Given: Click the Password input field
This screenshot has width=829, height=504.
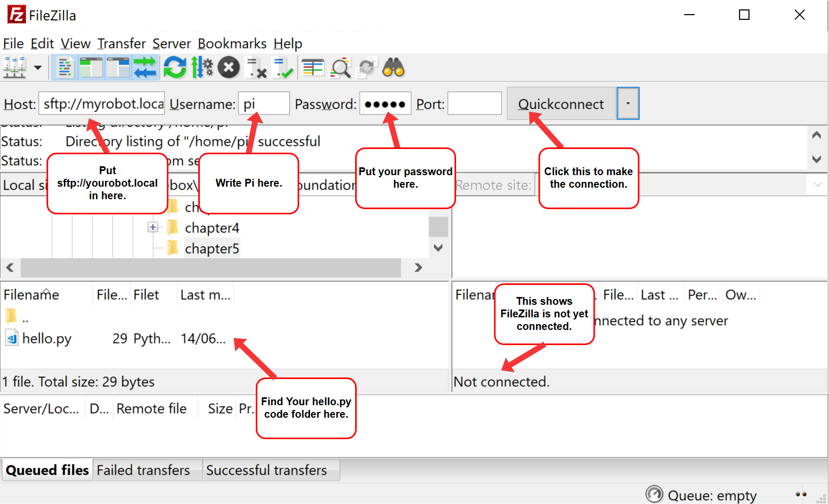Looking at the screenshot, I should pos(385,104).
